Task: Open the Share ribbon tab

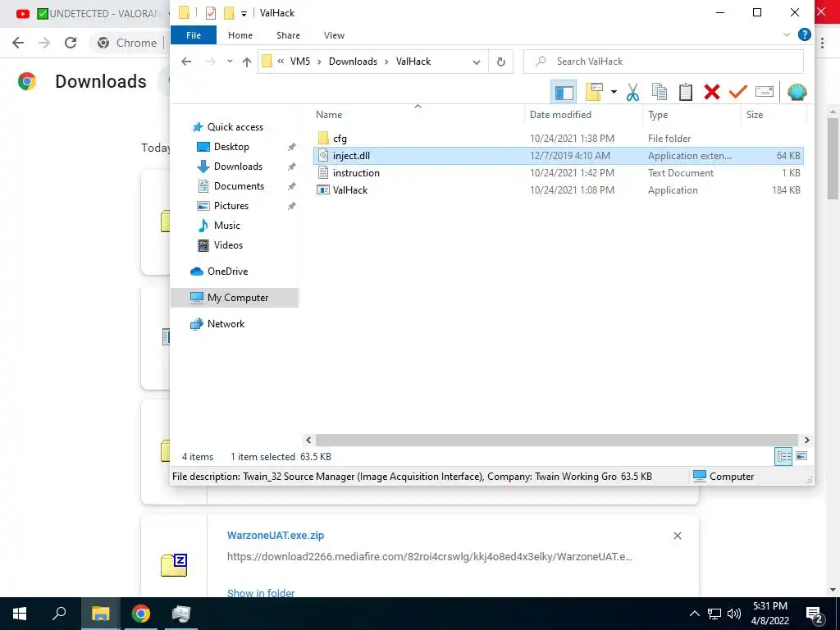Action: [288, 35]
